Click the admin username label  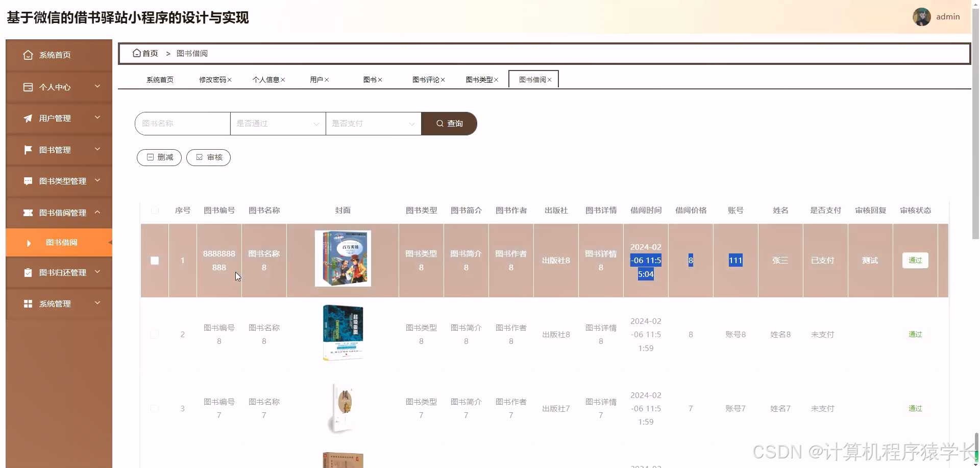[x=948, y=17]
